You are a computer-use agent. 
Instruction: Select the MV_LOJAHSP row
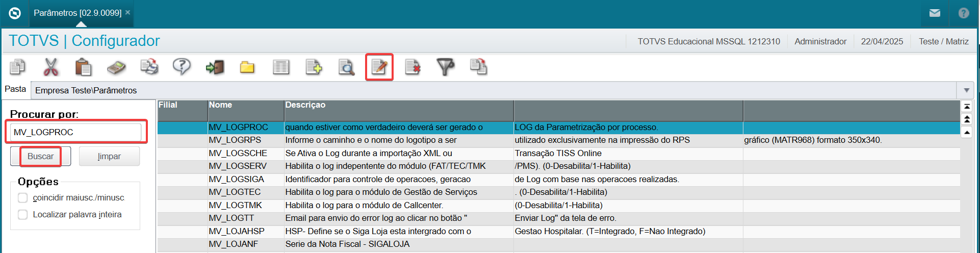pyautogui.click(x=558, y=231)
